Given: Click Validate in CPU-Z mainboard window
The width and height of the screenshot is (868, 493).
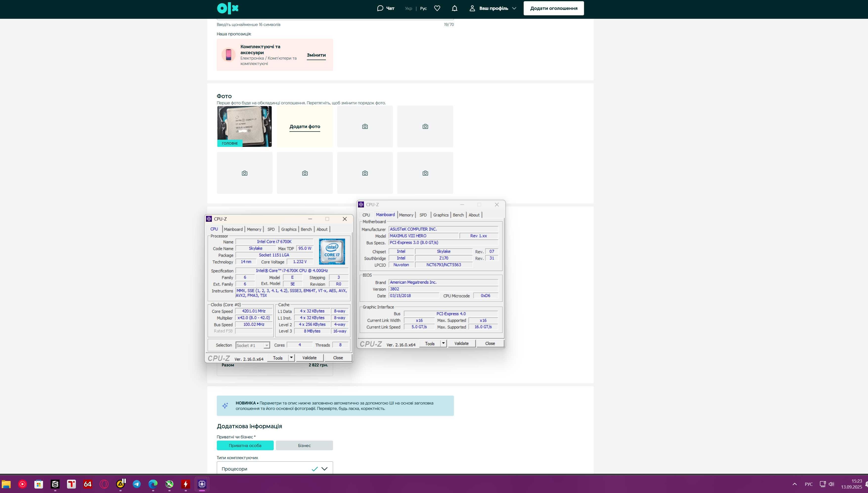Looking at the screenshot, I should (461, 343).
